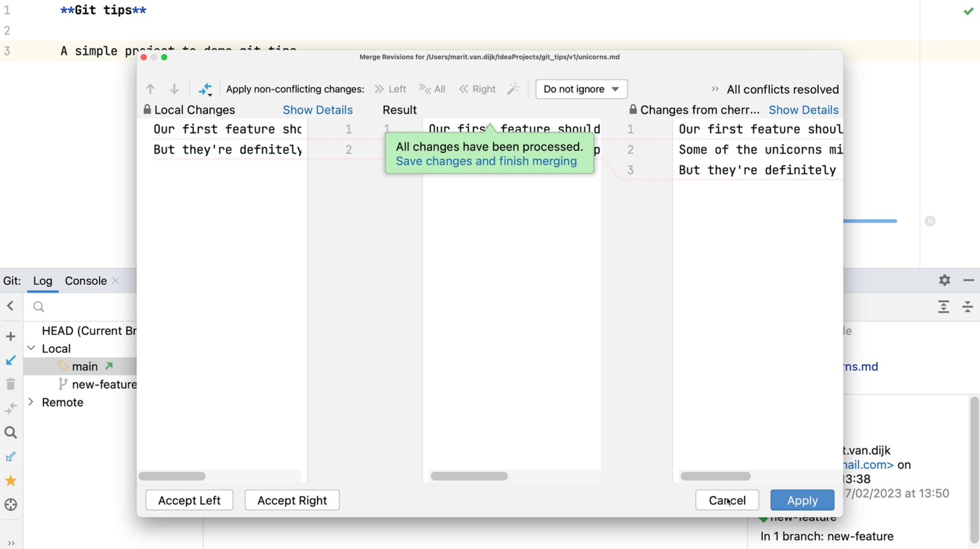The image size is (980, 549).
Task: Open the magic wand resolve icon
Action: 514,89
